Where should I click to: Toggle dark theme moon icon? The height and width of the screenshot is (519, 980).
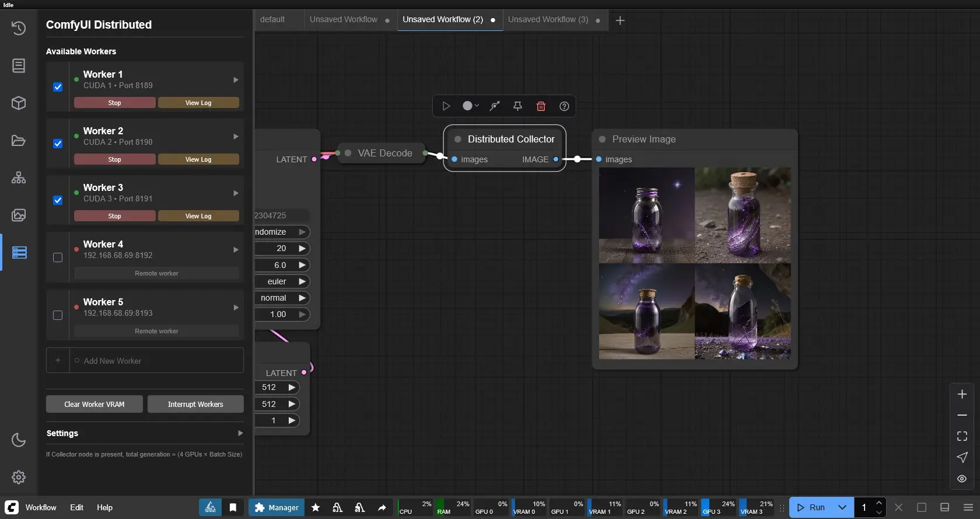19,440
